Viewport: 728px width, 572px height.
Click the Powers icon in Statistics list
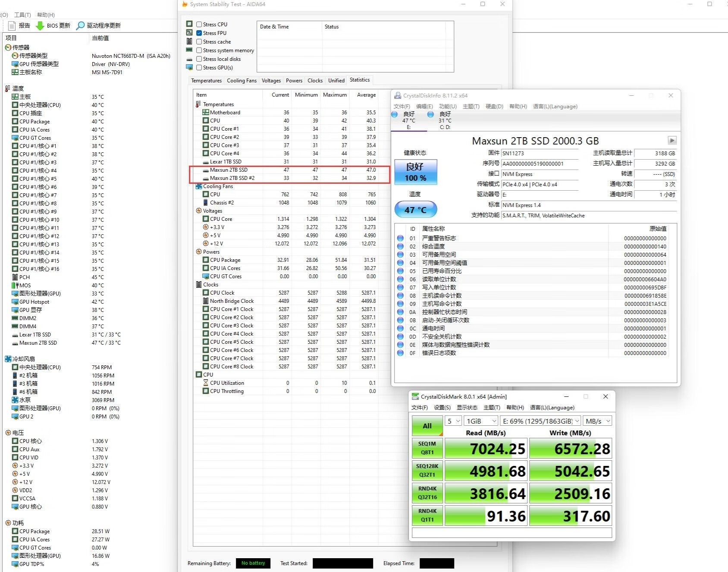coord(199,252)
